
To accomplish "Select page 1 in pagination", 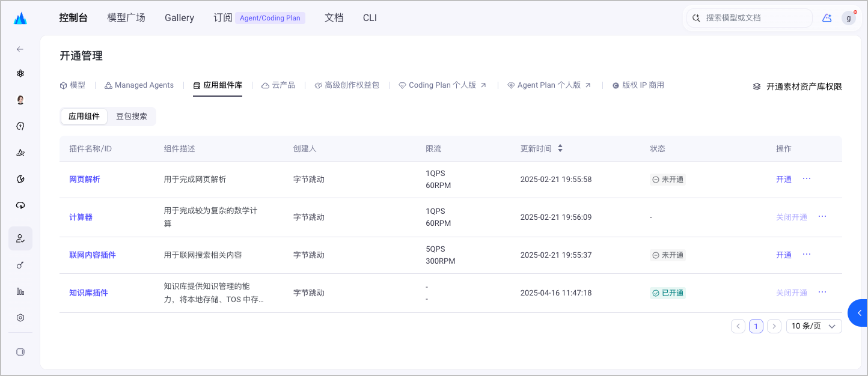I will click(x=756, y=326).
